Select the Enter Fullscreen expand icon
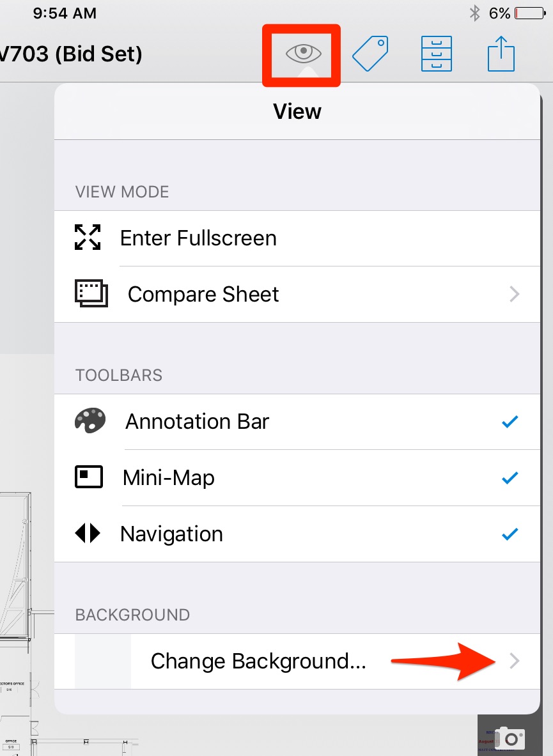The height and width of the screenshot is (756, 553). point(88,237)
